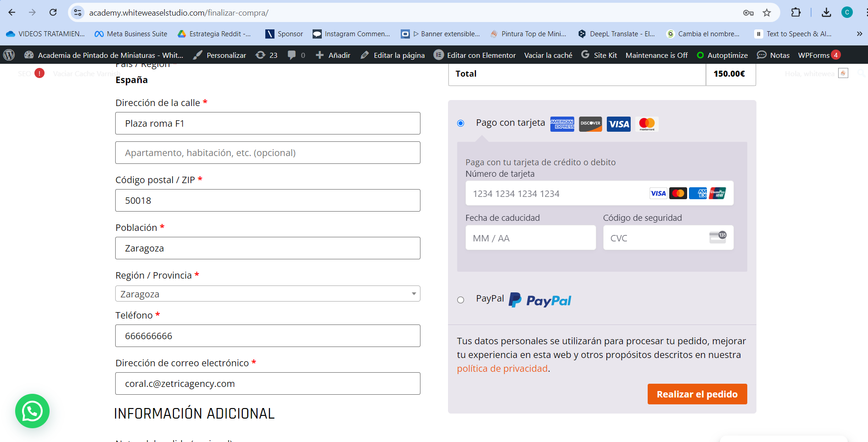Open Personalizar in the admin bar
868x442 pixels.
coord(219,55)
